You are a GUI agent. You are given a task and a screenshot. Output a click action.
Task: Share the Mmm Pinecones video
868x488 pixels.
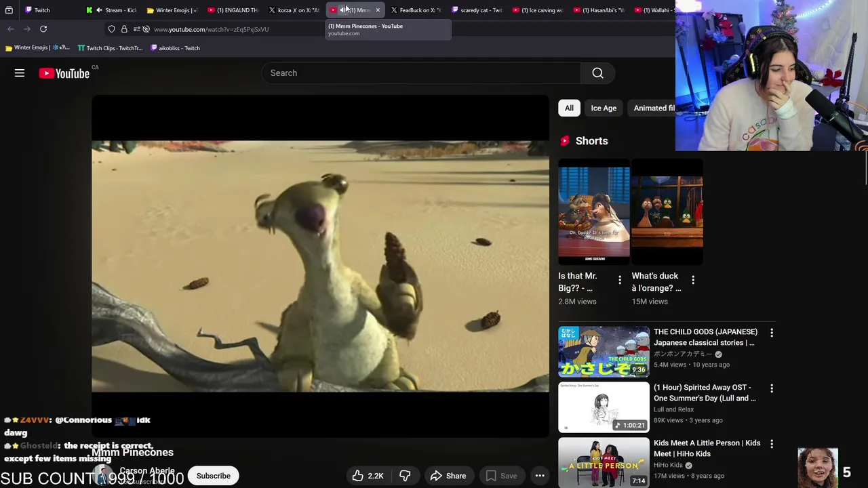pyautogui.click(x=448, y=476)
